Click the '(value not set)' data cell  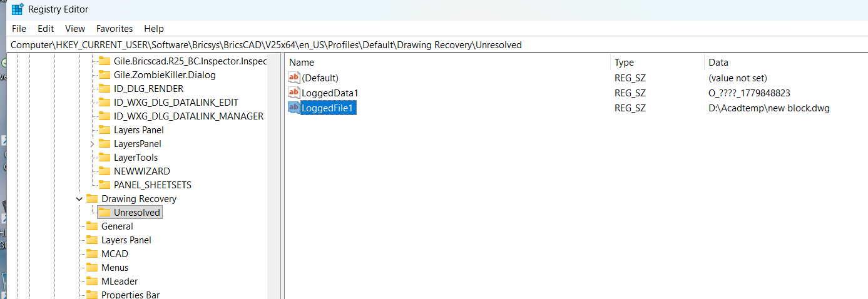click(x=737, y=78)
